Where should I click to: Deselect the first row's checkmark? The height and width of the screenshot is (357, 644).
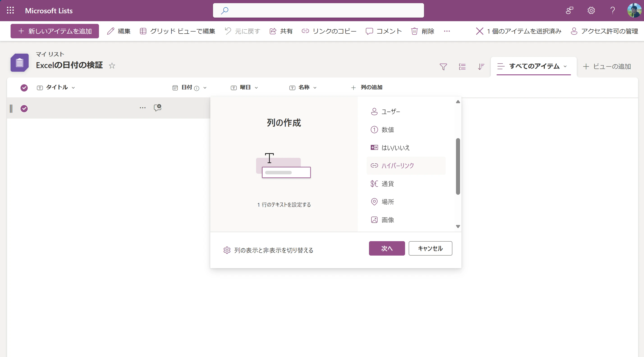tap(24, 108)
